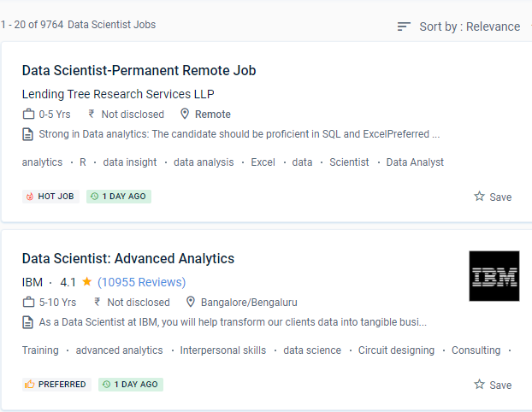Open the IBM company name link

(x=33, y=282)
